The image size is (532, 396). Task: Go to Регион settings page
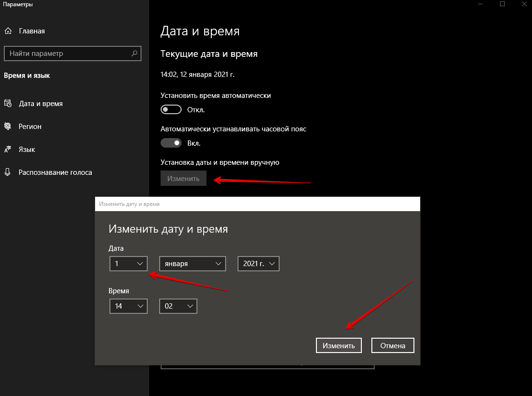pos(30,126)
